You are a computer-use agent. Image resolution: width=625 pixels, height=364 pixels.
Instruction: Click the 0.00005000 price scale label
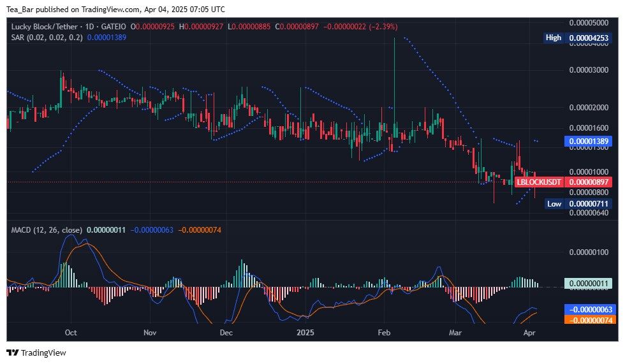589,23
